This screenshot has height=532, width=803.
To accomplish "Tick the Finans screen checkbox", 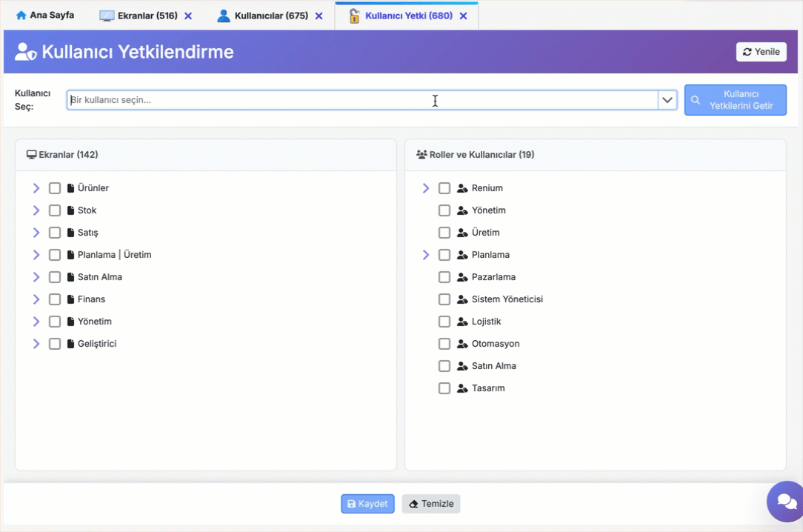I will pos(55,299).
